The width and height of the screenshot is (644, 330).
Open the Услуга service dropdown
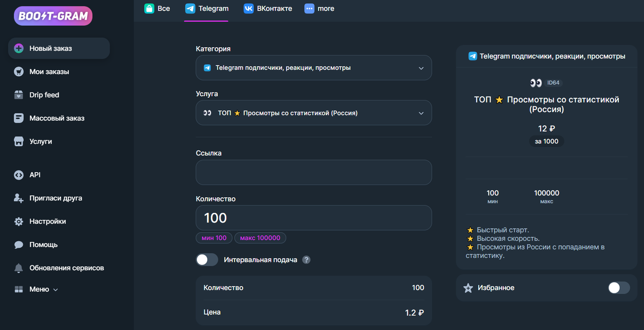tap(314, 113)
